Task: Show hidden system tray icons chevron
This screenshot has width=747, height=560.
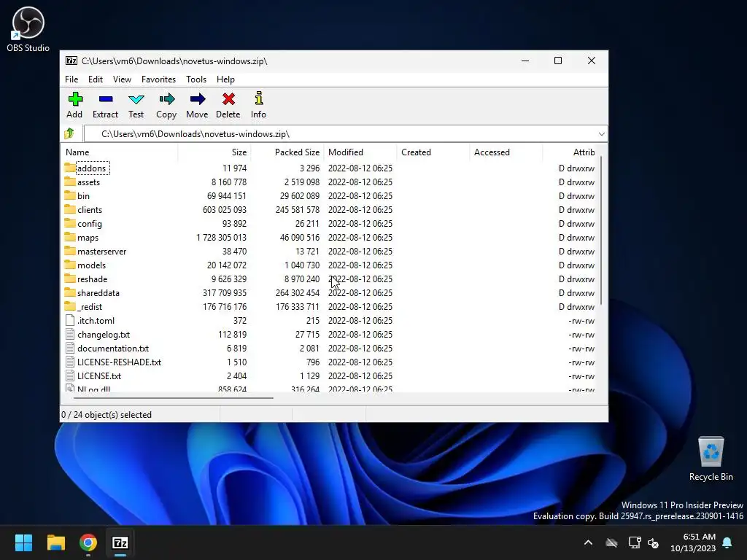Action: click(x=589, y=542)
